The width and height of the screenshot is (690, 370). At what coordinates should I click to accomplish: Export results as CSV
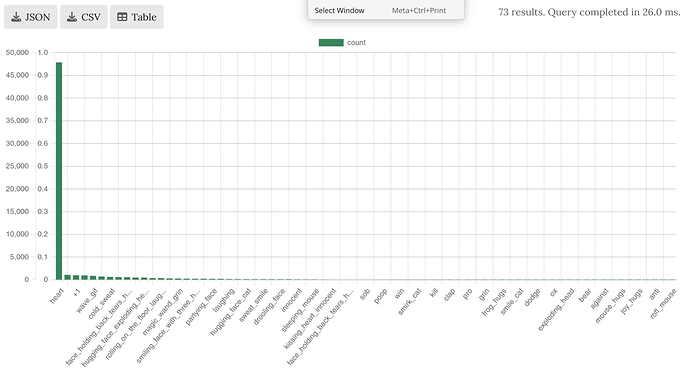84,17
